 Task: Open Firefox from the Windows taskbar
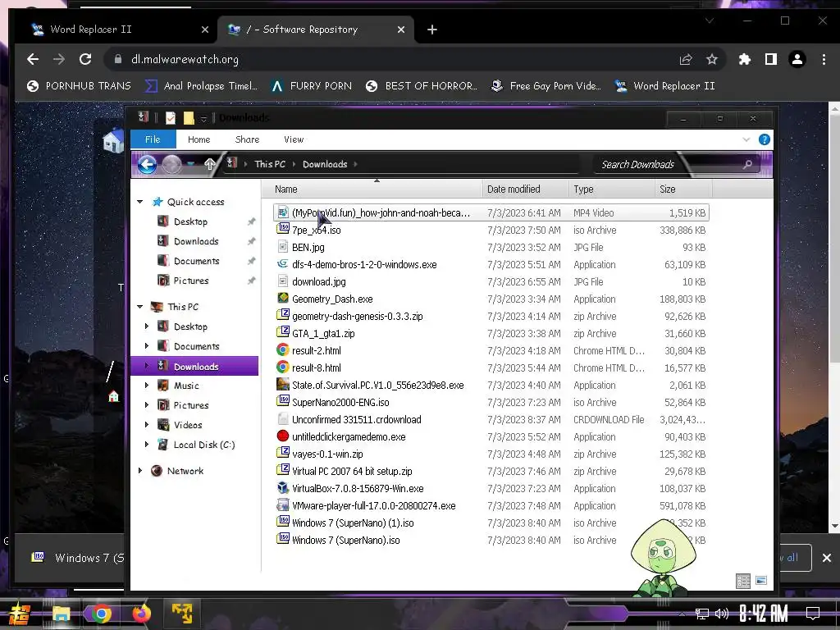coord(141,614)
